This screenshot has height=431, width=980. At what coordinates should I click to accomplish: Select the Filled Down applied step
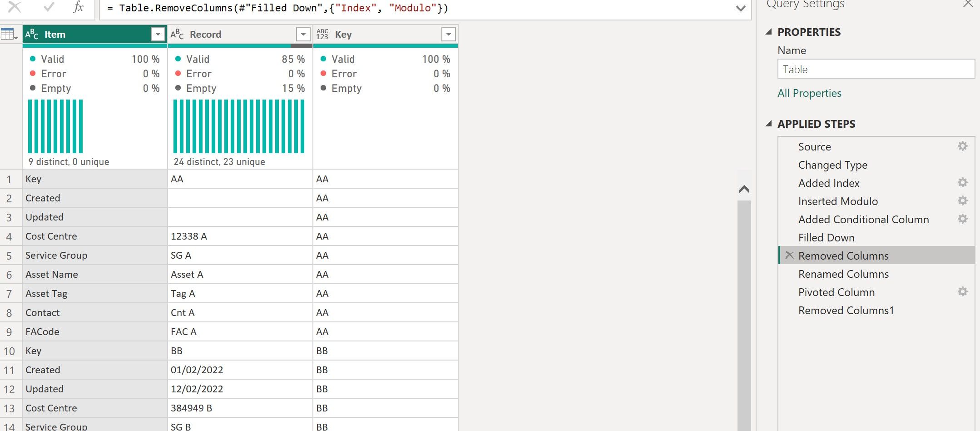[876, 237]
